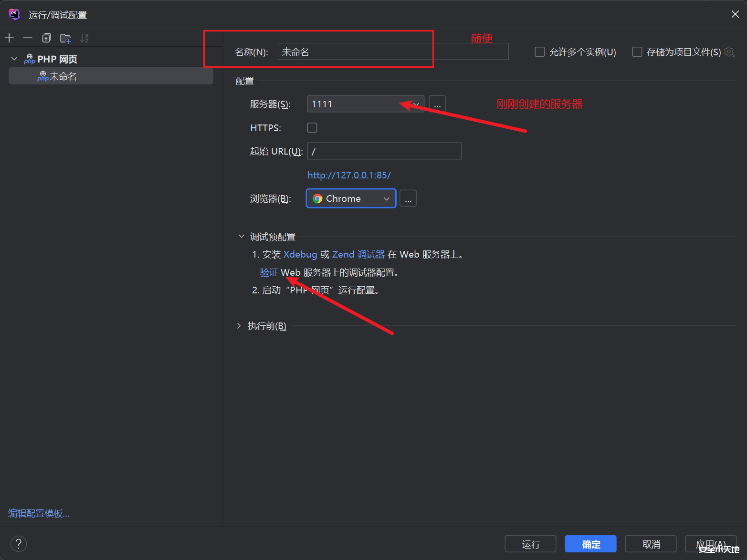Click the 验证 link to validate debugger
Viewport: 747px width, 560px height.
[269, 272]
